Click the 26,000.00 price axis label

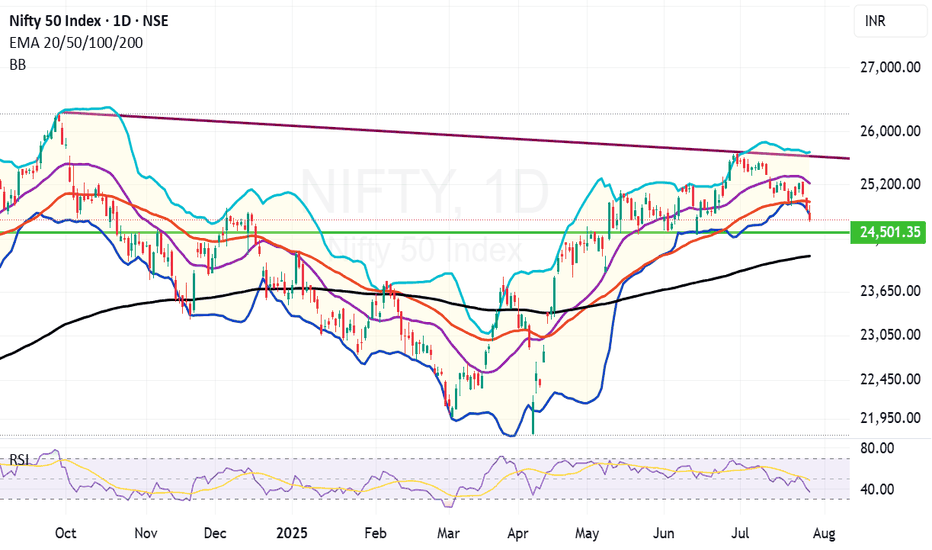[x=890, y=131]
